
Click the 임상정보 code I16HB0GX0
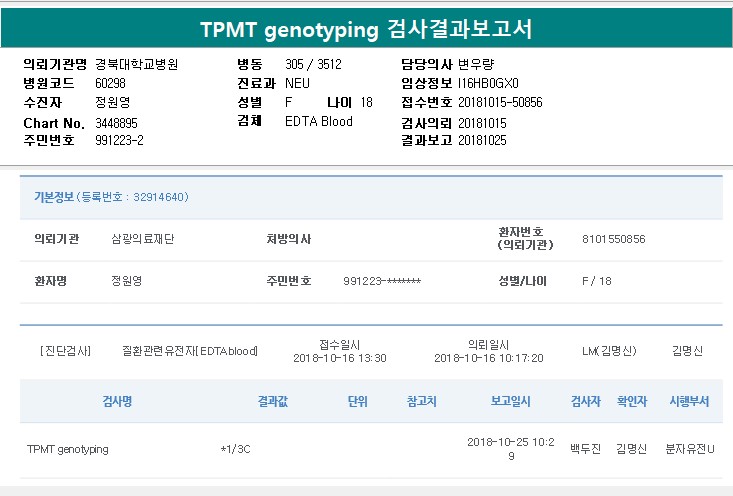[488, 83]
